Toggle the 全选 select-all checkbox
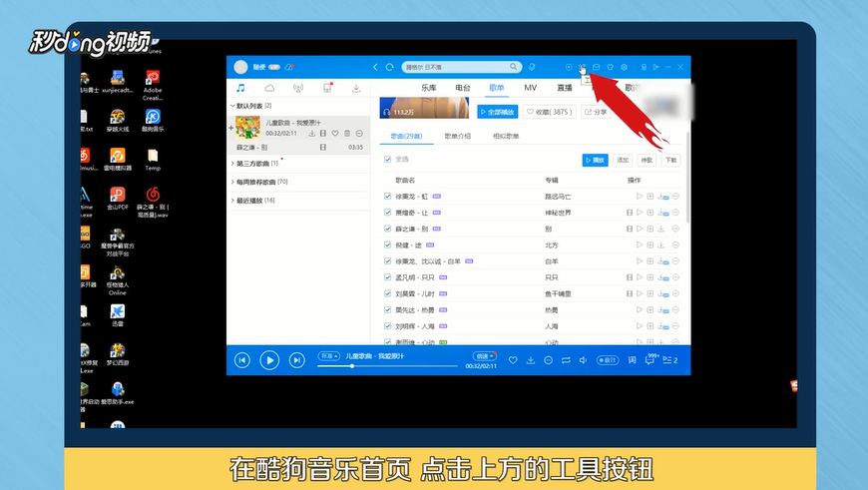The image size is (868, 490). 387,160
